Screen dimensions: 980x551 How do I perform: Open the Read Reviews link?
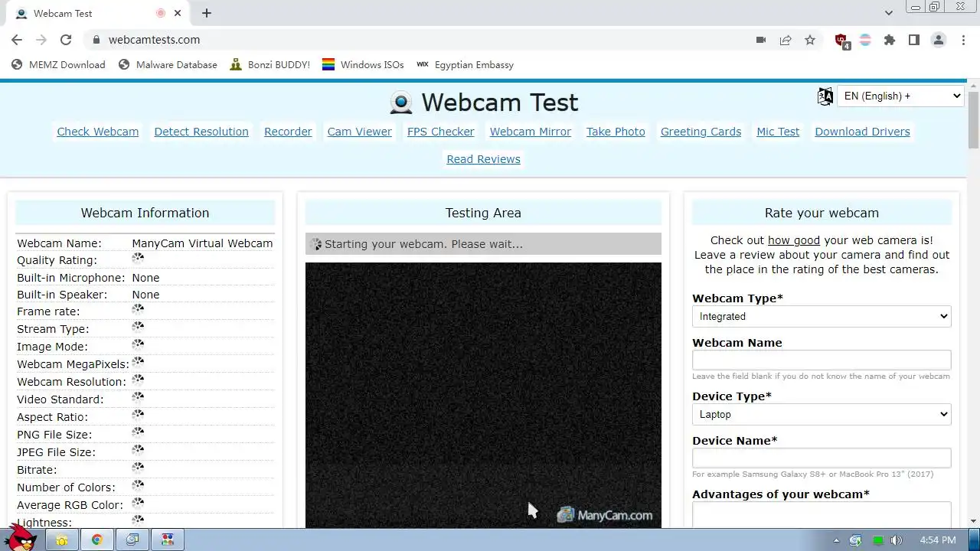484,159
